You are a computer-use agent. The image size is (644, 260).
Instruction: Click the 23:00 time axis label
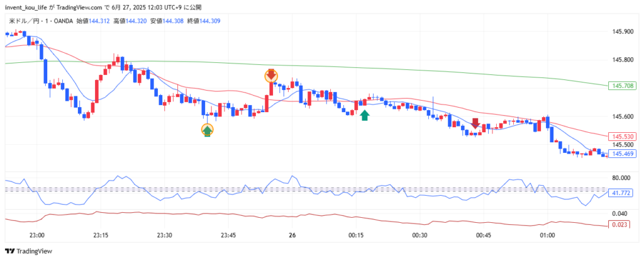point(36,235)
